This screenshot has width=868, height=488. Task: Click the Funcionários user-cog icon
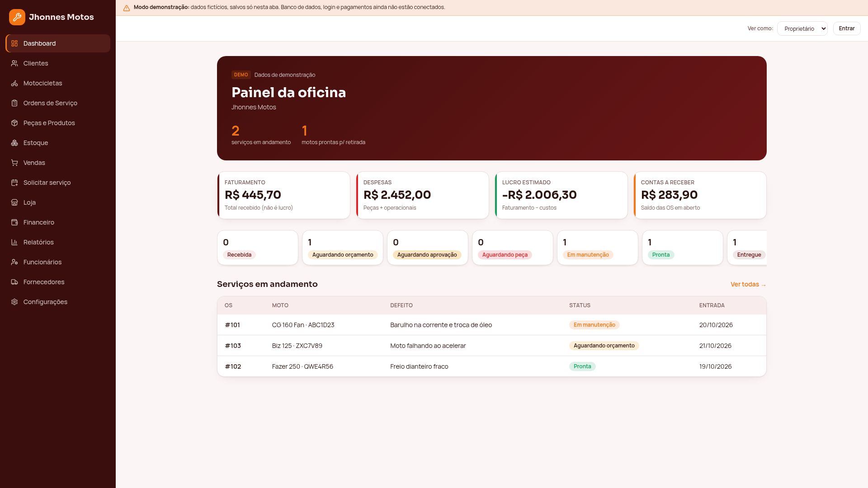[14, 262]
